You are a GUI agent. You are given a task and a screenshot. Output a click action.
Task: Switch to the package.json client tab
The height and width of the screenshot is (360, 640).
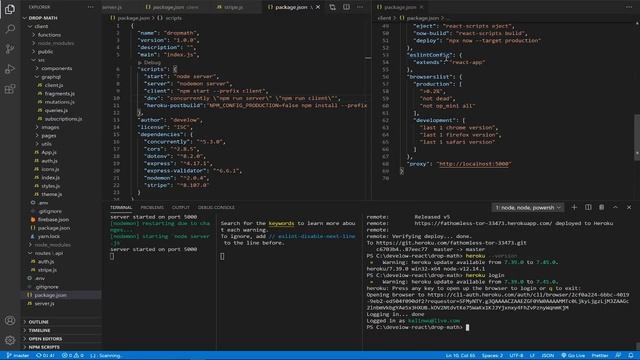point(173,7)
